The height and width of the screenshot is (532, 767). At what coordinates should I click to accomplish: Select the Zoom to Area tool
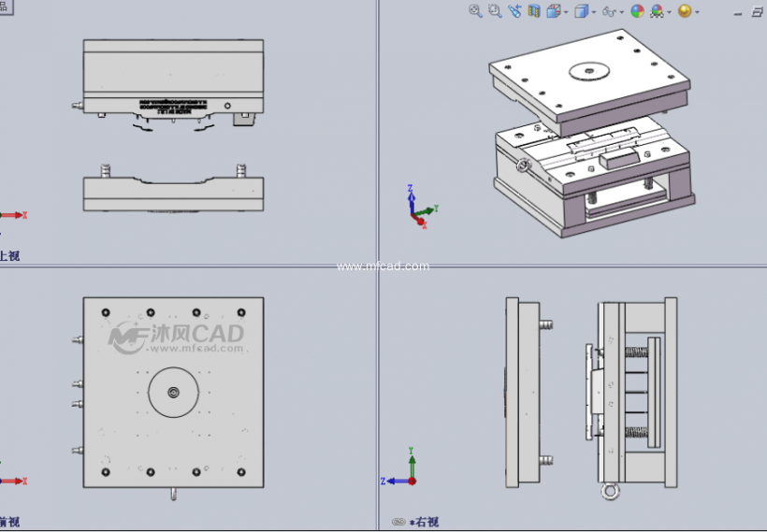pyautogui.click(x=495, y=11)
